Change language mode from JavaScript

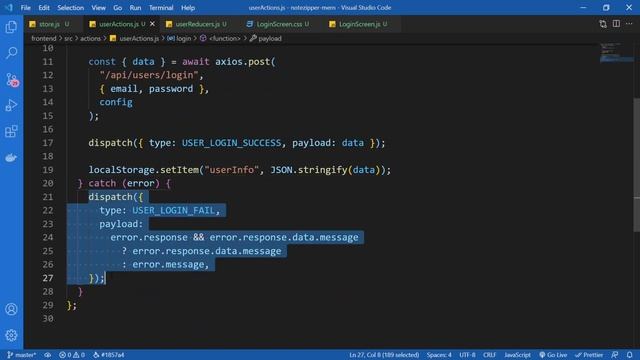coord(517,355)
